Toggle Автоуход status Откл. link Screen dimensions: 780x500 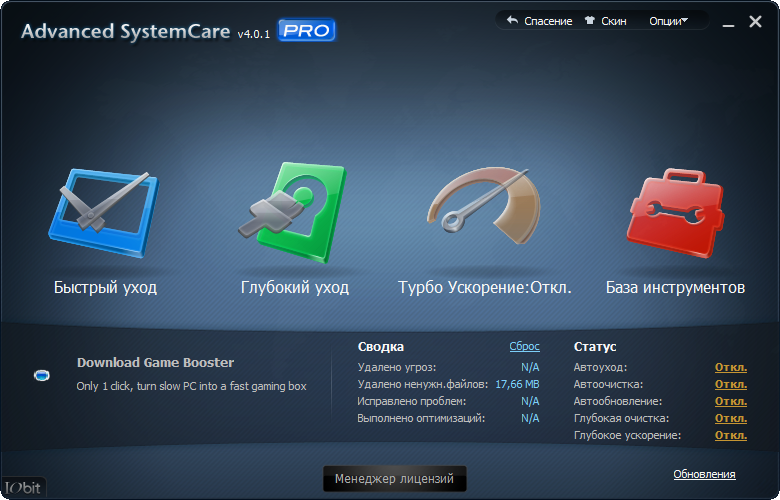(731, 368)
